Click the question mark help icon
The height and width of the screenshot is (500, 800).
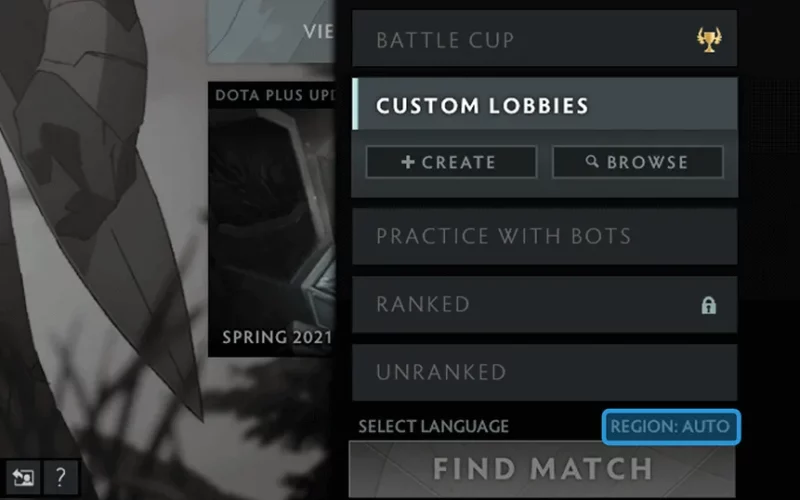tap(61, 477)
